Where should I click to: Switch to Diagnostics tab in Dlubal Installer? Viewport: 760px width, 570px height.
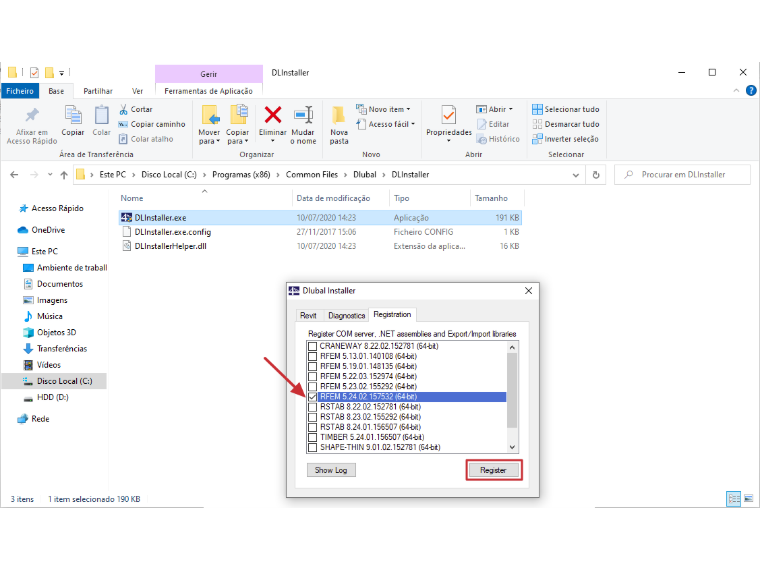[346, 316]
